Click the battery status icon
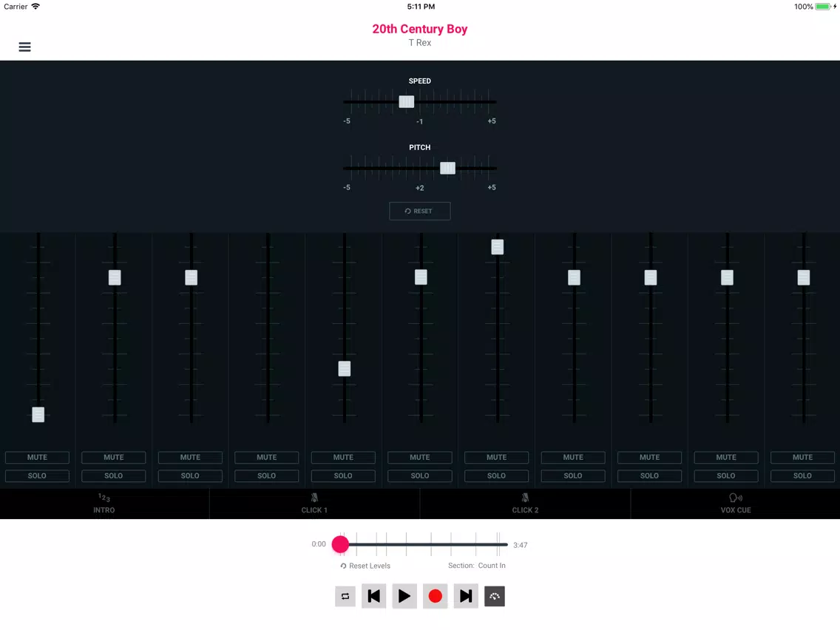 [x=824, y=7]
